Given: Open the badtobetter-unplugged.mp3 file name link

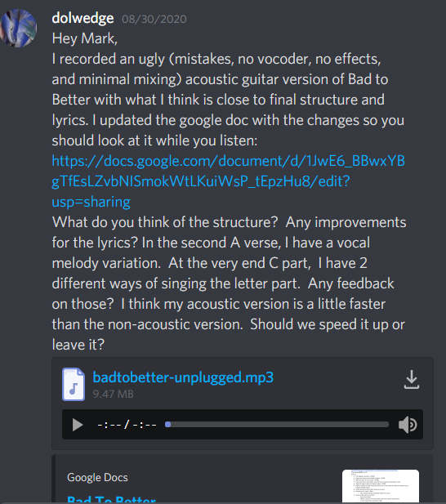Looking at the screenshot, I should [183, 377].
